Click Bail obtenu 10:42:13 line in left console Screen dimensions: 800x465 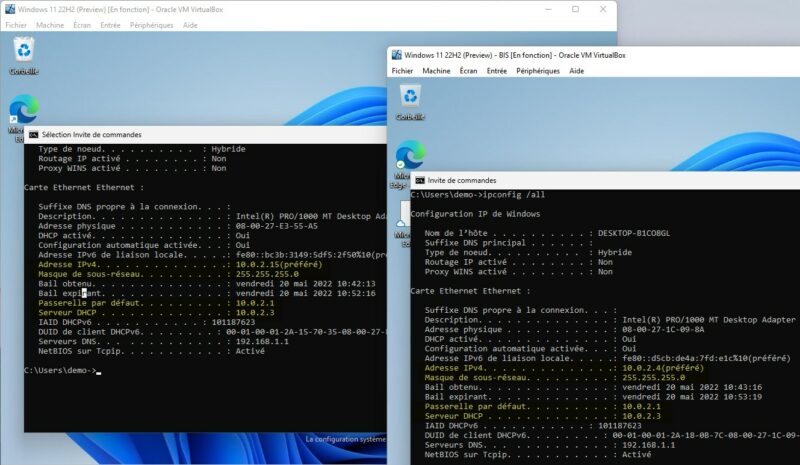[x=207, y=284]
